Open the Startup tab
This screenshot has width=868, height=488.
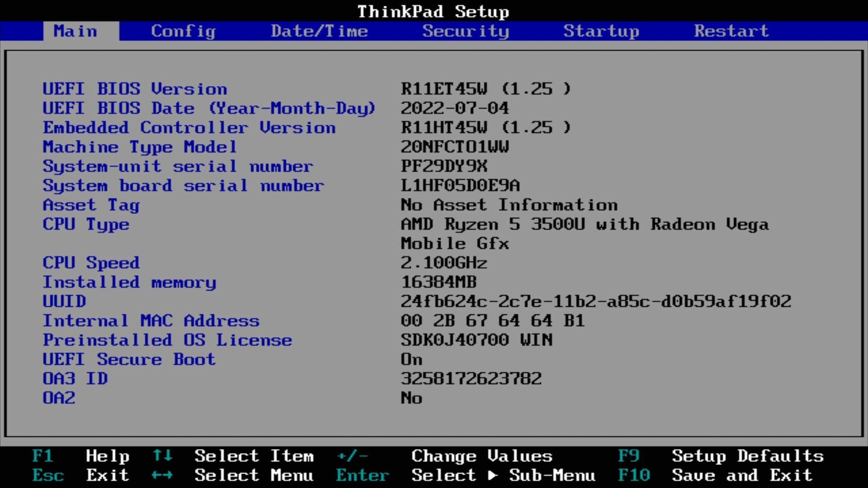click(x=601, y=31)
